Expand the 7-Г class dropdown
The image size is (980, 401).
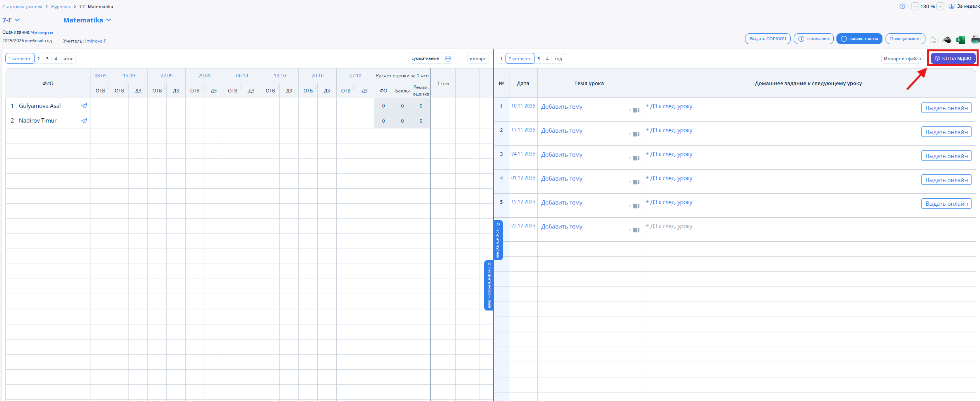[11, 20]
